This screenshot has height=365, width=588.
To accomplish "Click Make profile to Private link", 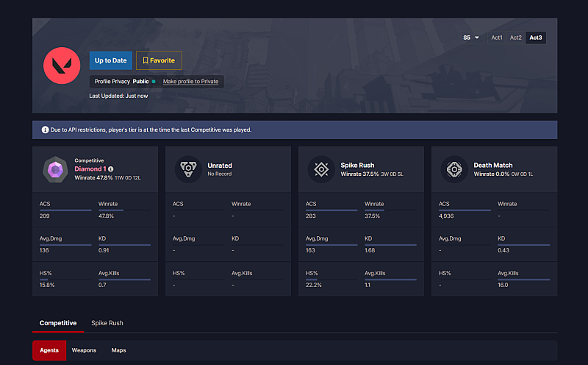I will tap(190, 81).
